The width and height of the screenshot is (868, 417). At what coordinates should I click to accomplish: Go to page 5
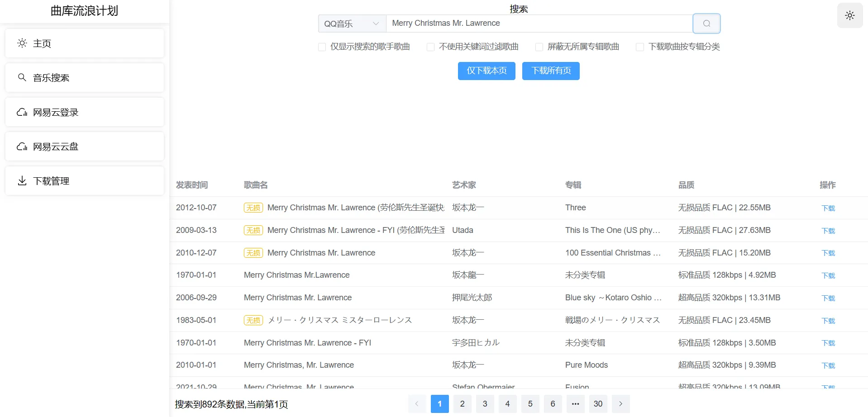coord(530,404)
